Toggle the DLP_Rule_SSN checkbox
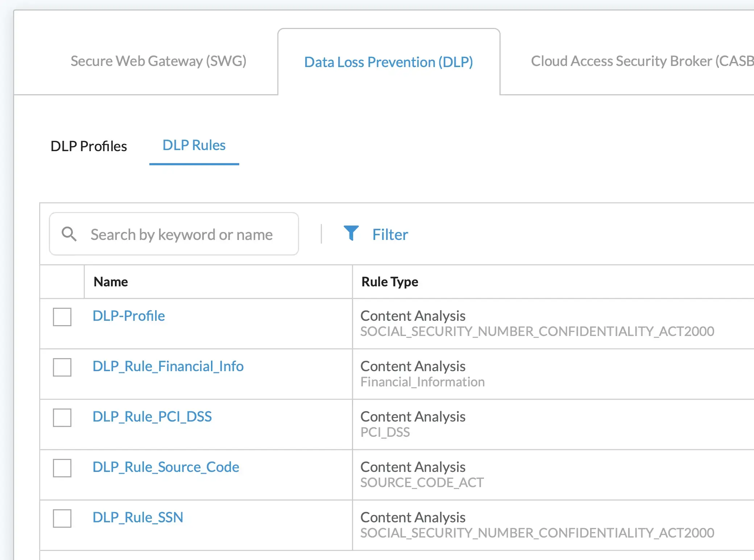This screenshot has height=560, width=754. (62, 518)
